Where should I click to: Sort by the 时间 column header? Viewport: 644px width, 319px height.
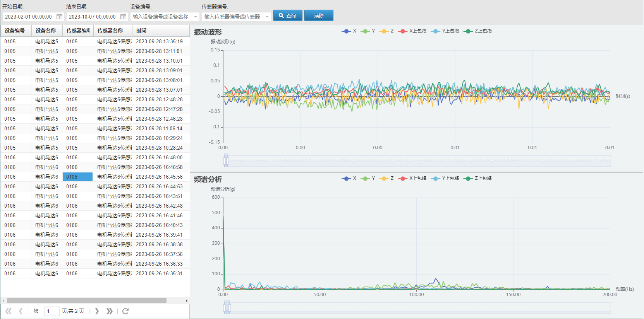click(x=161, y=31)
